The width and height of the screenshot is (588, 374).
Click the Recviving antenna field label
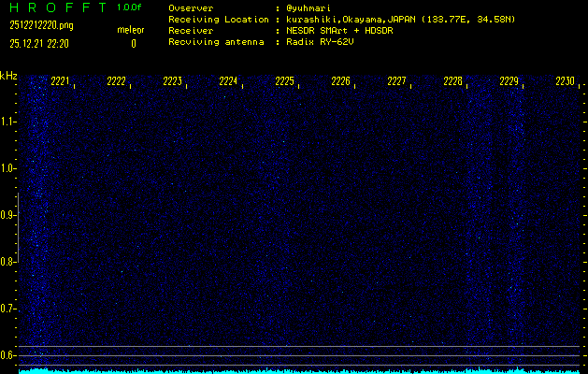click(216, 42)
